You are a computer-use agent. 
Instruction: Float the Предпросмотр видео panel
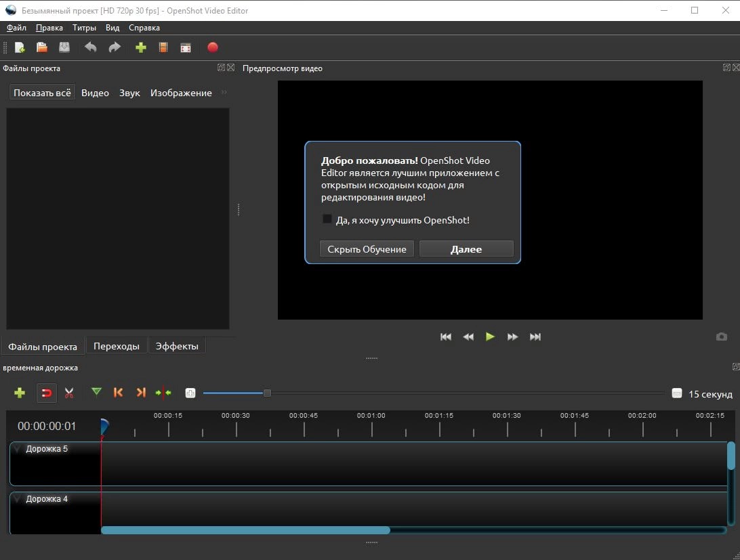click(726, 68)
